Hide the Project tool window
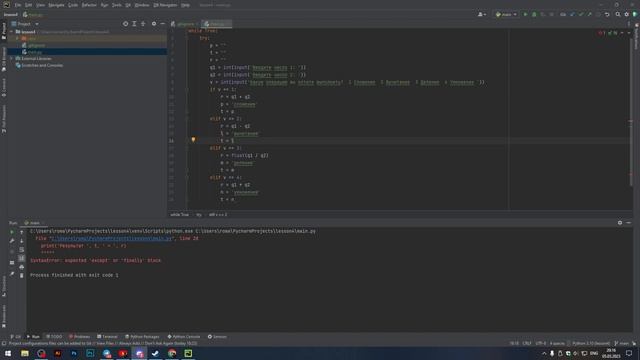Viewport: 640px width, 360px height. pyautogui.click(x=162, y=24)
